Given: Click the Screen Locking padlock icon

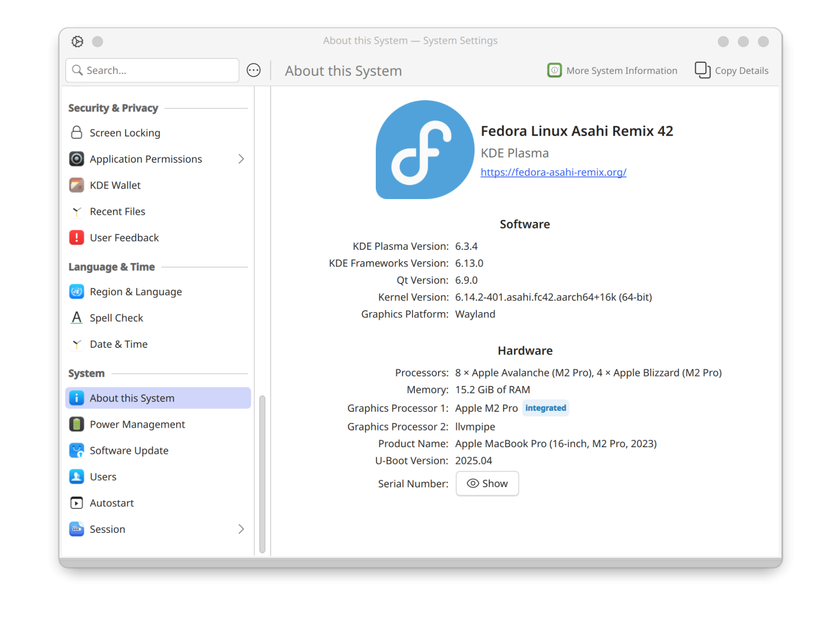Looking at the screenshot, I should [x=77, y=133].
